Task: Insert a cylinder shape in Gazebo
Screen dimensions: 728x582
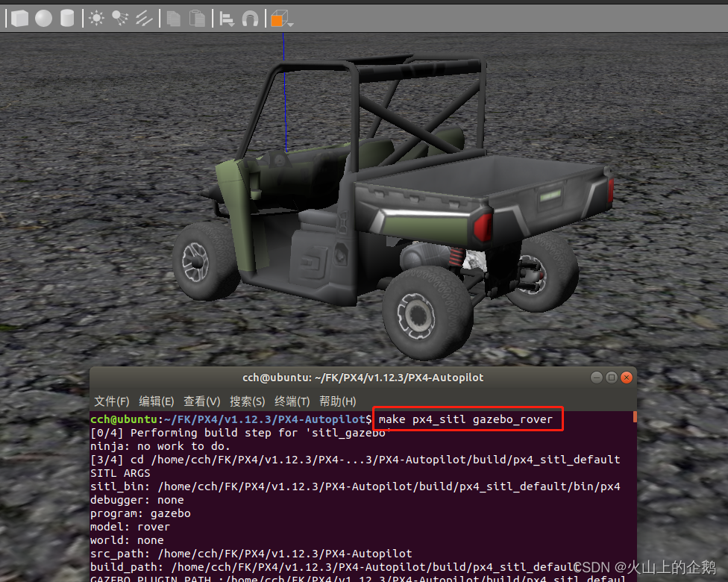Action: [67, 19]
